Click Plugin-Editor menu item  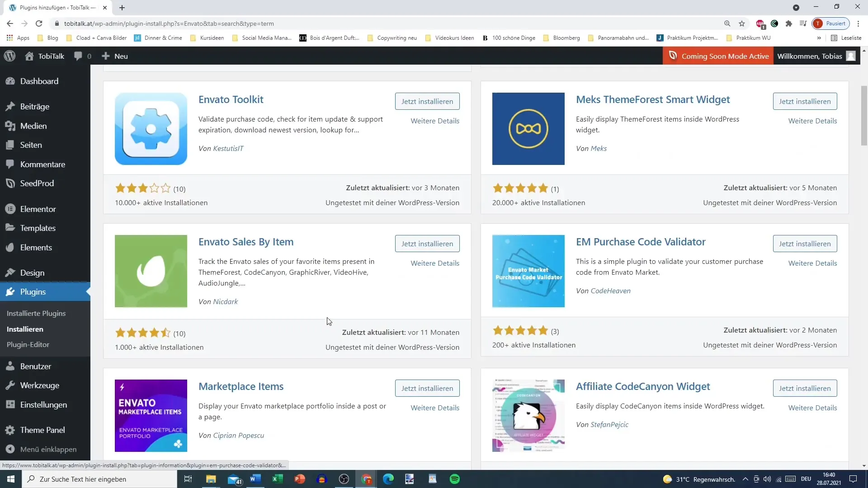coord(28,344)
